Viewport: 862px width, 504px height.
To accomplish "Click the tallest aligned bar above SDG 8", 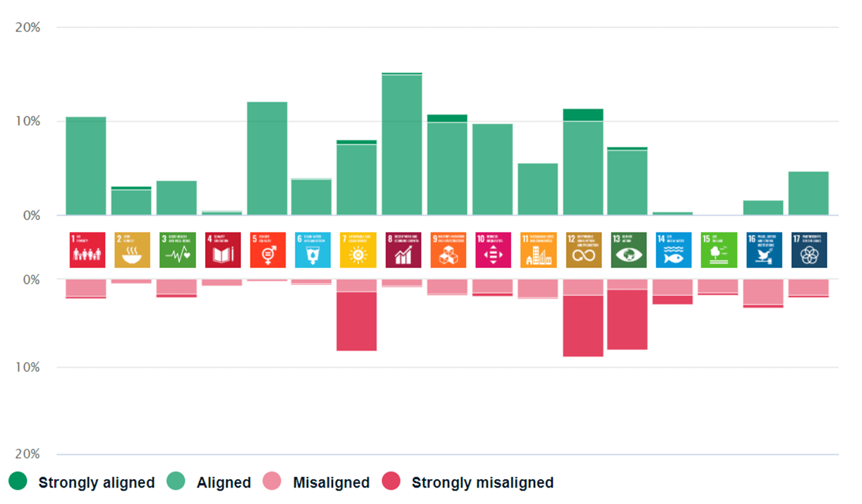I will 402,146.
